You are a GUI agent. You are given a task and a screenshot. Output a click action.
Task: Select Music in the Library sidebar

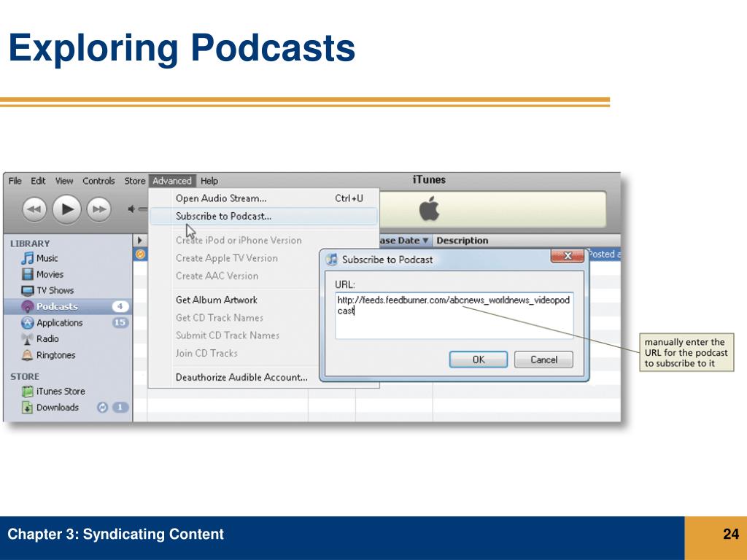(x=68, y=258)
